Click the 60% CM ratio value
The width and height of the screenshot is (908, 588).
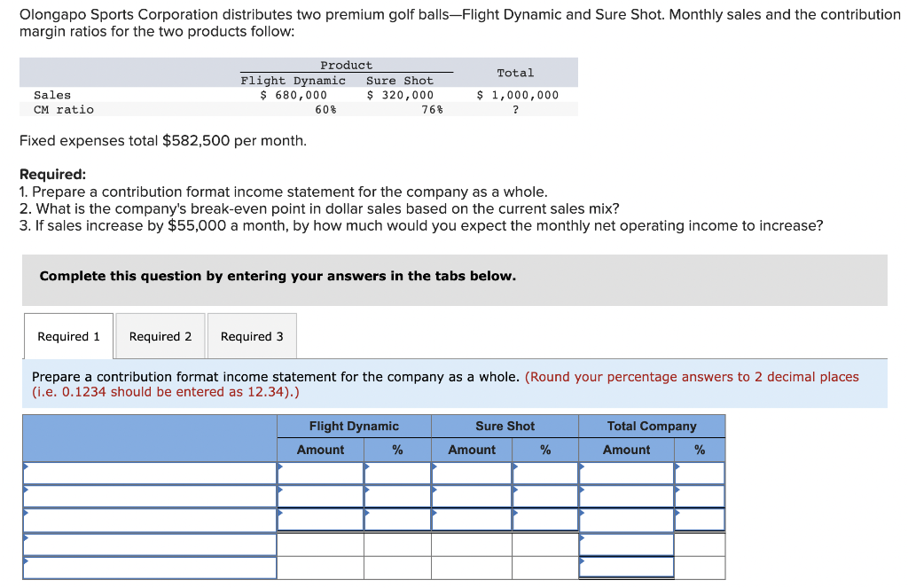(x=325, y=109)
